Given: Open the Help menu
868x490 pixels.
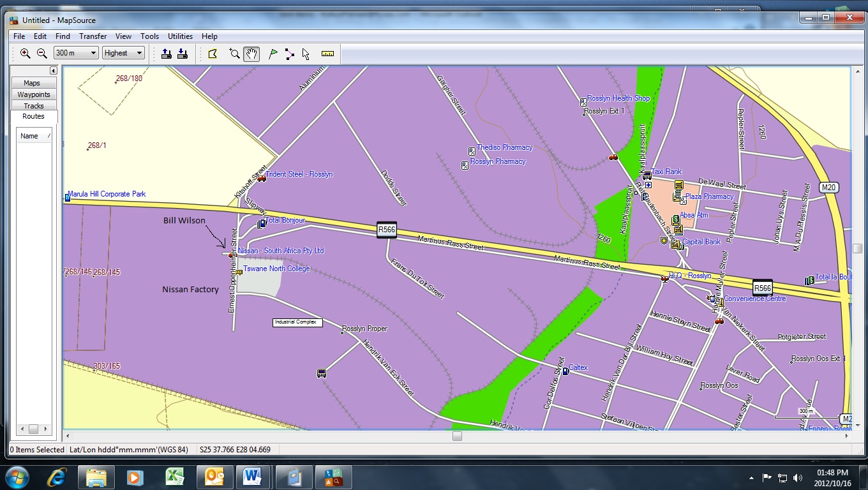Looking at the screenshot, I should (209, 36).
